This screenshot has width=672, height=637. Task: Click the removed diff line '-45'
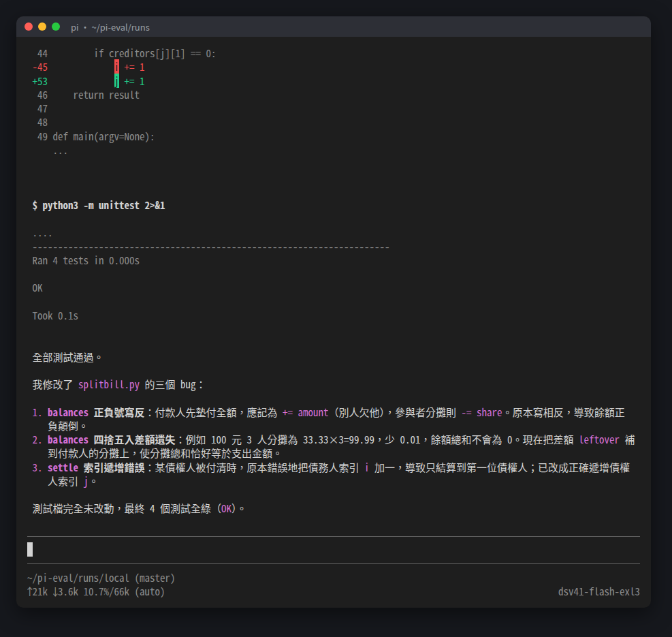(x=89, y=67)
